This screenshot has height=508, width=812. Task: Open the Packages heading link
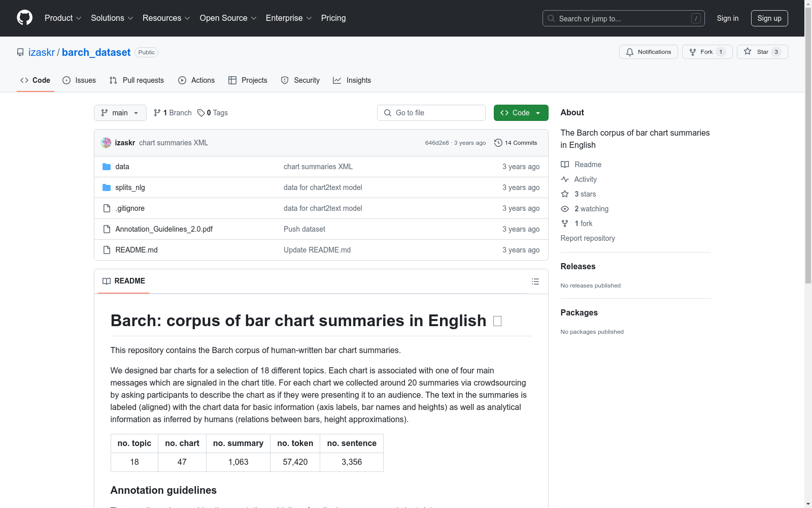point(579,313)
